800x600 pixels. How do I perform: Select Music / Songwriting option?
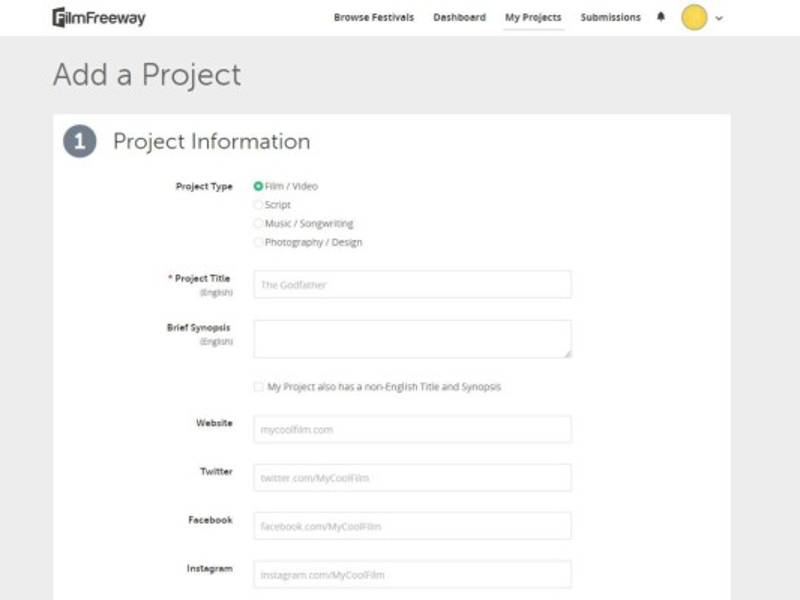(259, 224)
